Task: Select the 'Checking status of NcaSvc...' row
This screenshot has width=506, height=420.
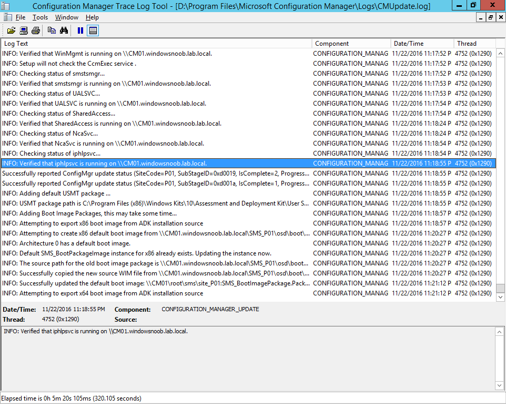Action: coord(248,134)
